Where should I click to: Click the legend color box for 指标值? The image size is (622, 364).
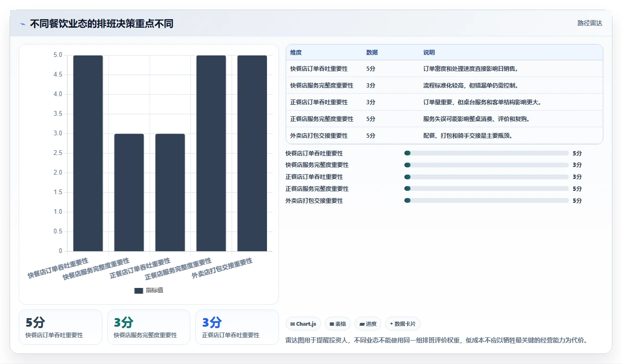tap(139, 291)
